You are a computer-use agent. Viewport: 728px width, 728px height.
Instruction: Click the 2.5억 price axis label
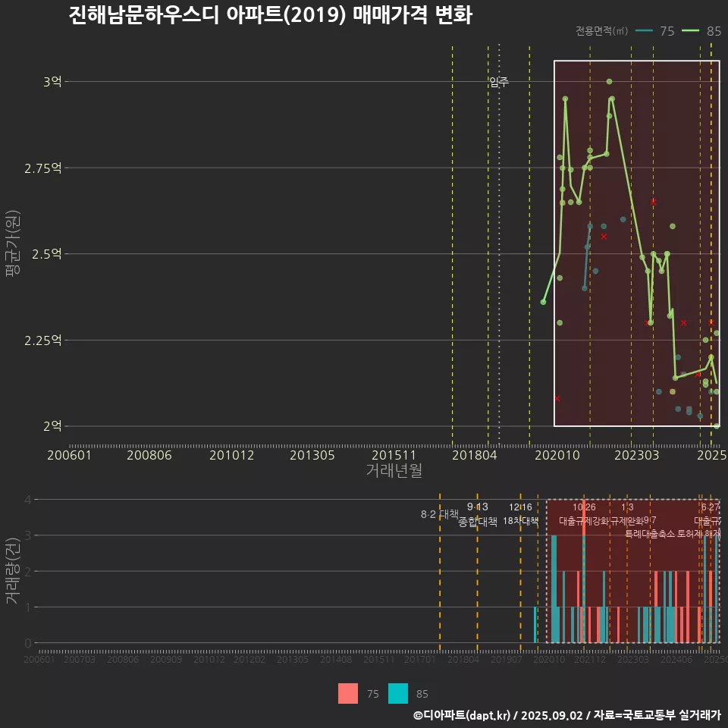coord(47,254)
